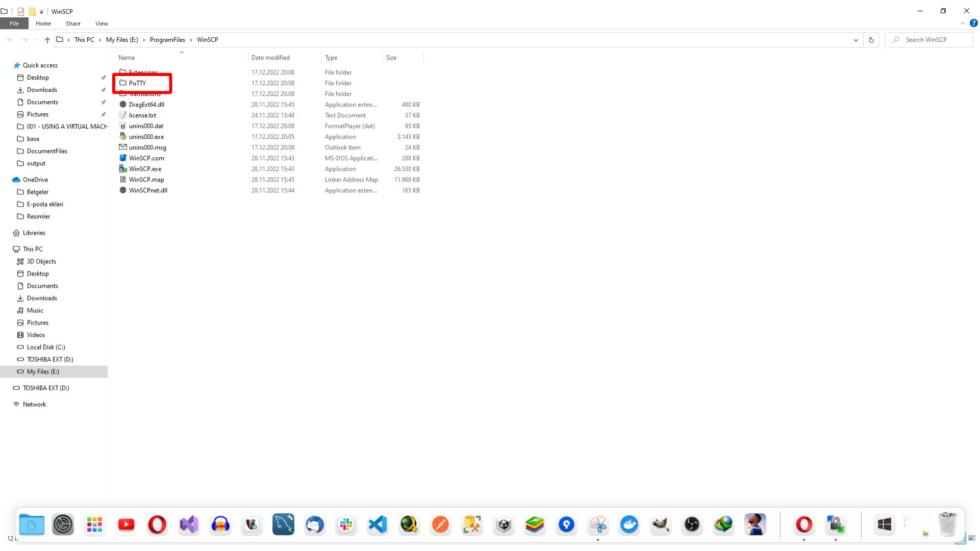Click the refresh button beside address bar
This screenshot has height=551, width=980.
coord(871,40)
